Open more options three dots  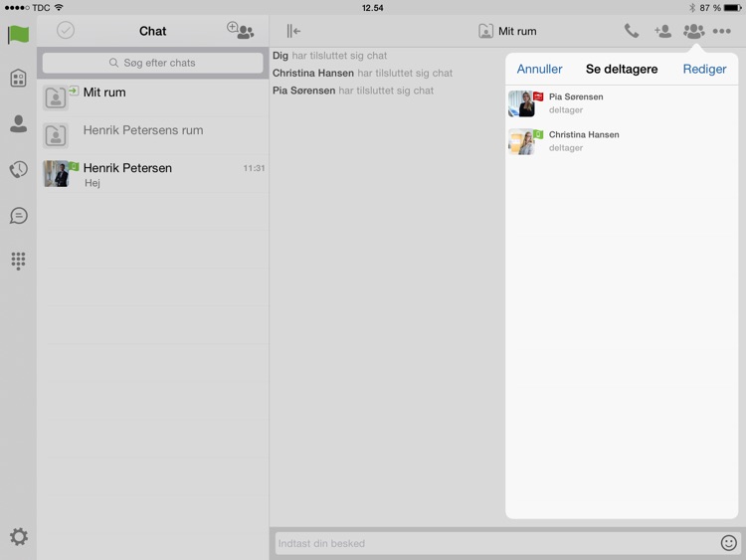tap(722, 31)
